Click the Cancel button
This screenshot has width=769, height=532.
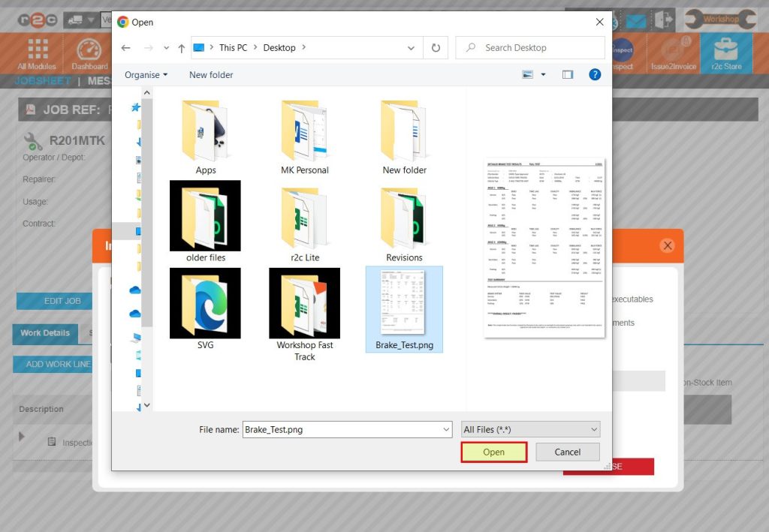pos(567,452)
